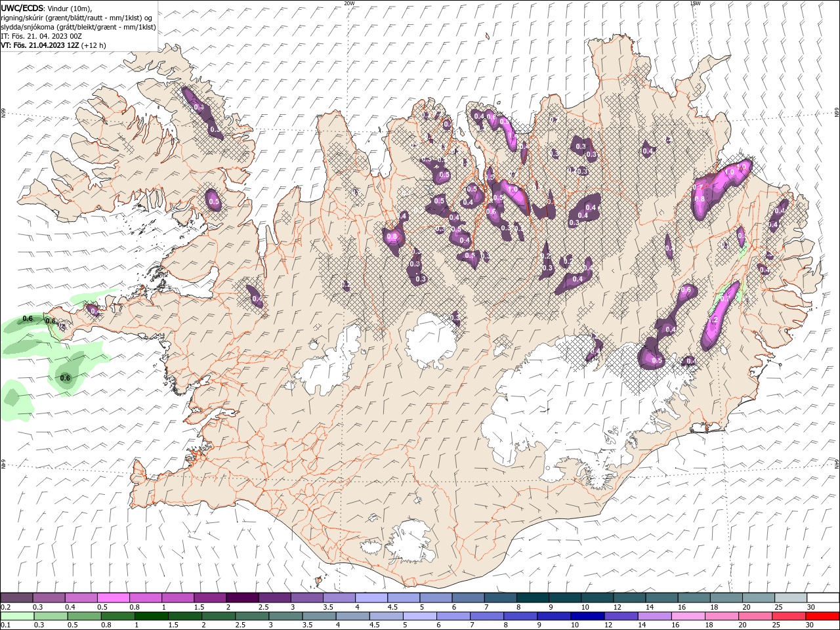Click the UWC/ECDS title text
This screenshot has height=630, width=840.
click(23, 8)
